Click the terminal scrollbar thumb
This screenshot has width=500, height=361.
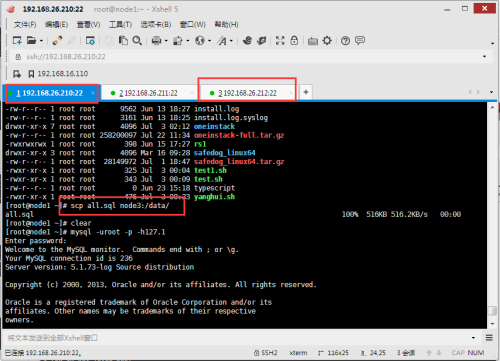(x=492, y=310)
